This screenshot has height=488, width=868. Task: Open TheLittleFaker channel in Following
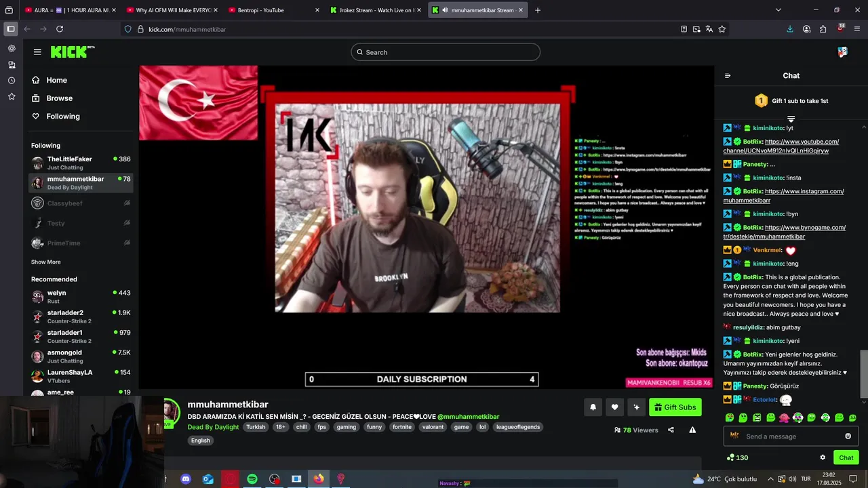coord(81,163)
